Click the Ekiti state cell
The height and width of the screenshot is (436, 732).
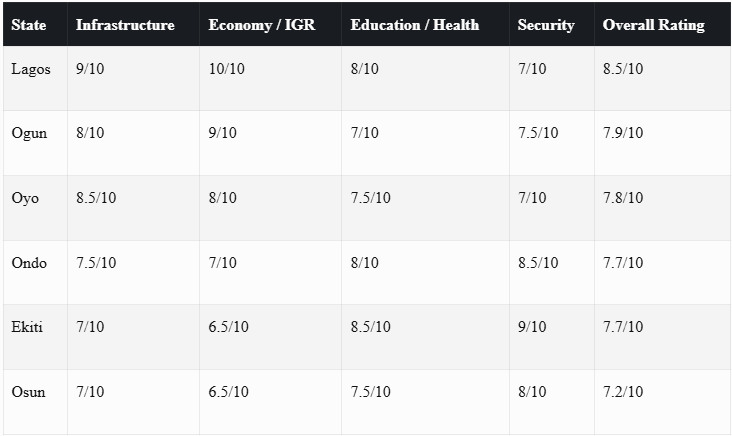point(27,327)
